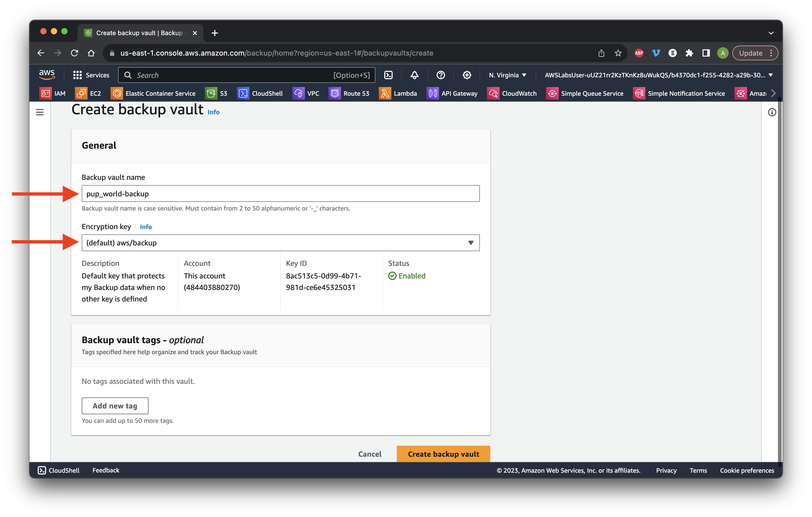Open the IAM shortcut
The image size is (812, 517).
point(53,94)
